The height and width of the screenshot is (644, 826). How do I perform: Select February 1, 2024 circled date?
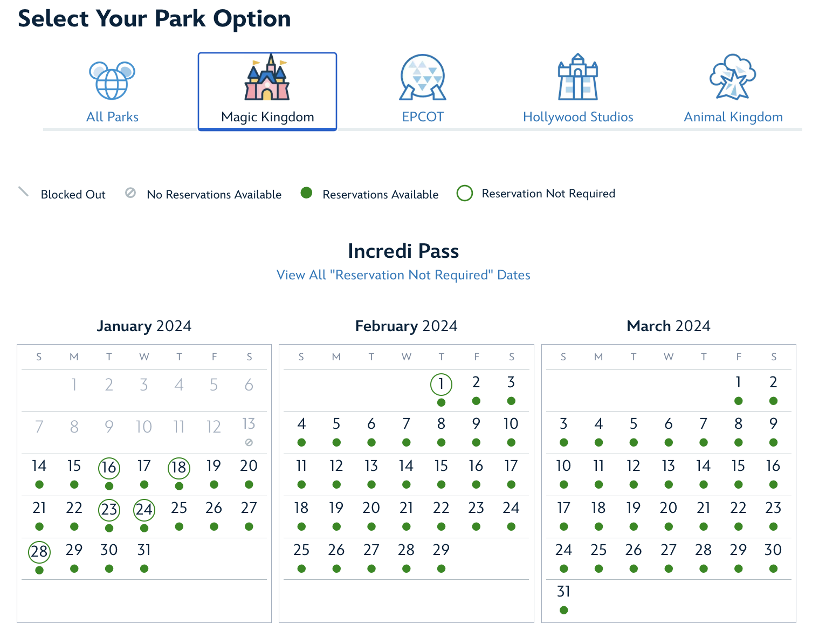(441, 385)
